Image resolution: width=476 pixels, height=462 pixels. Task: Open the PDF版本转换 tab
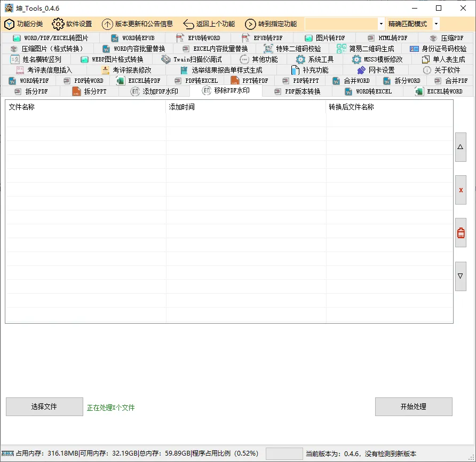pos(297,91)
